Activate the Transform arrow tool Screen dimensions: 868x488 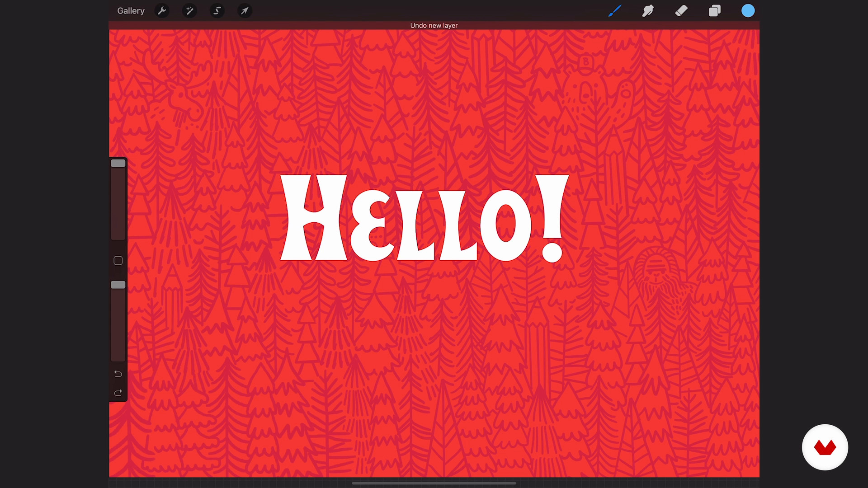(x=245, y=11)
